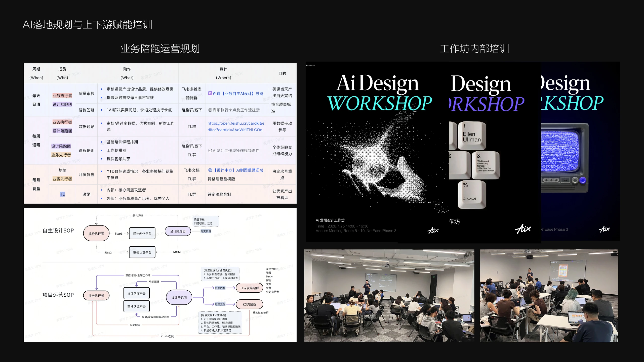Click the TL深度陪跑群 node in the flowchart

coord(249,288)
